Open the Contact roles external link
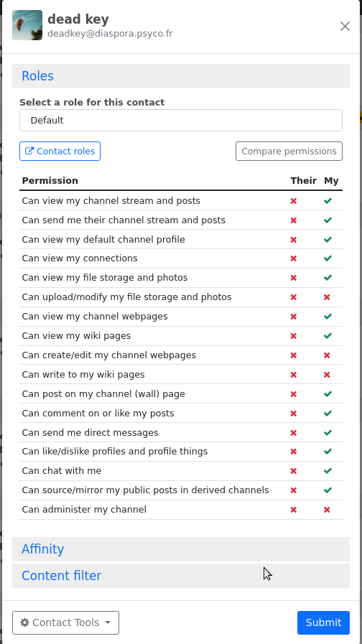The height and width of the screenshot is (644, 362). pos(60,151)
